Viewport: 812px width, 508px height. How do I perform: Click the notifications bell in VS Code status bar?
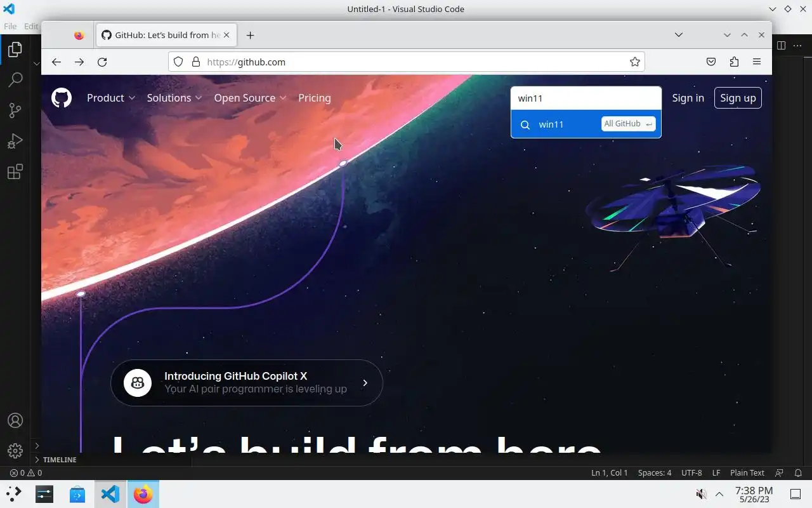pyautogui.click(x=798, y=472)
